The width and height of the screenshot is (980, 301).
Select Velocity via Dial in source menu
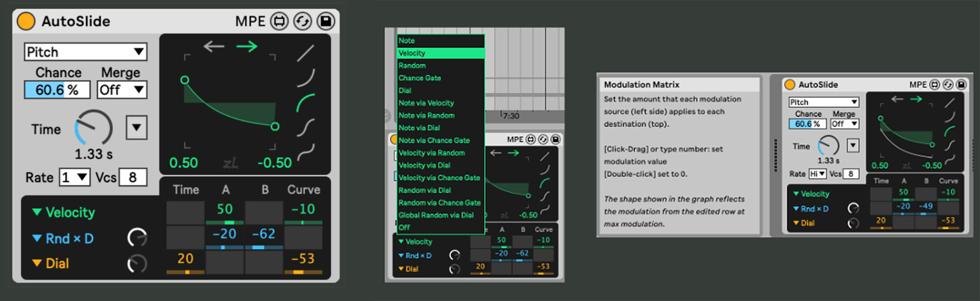pyautogui.click(x=441, y=165)
